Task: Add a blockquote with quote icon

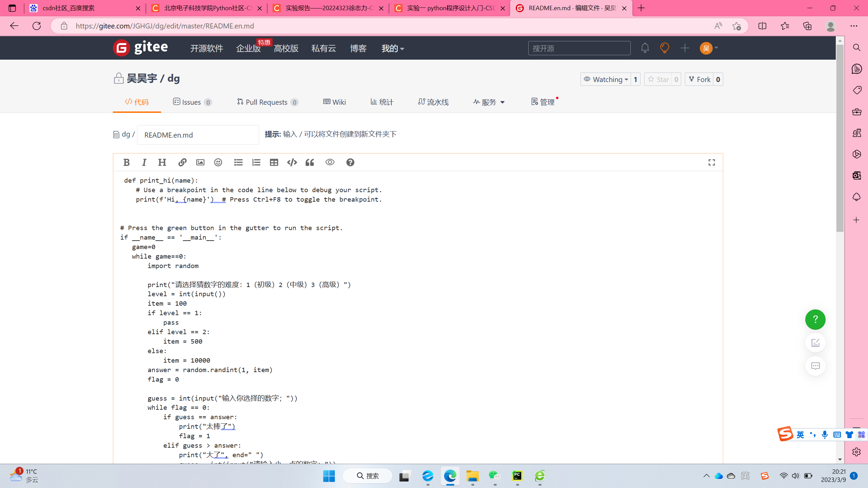Action: (310, 162)
